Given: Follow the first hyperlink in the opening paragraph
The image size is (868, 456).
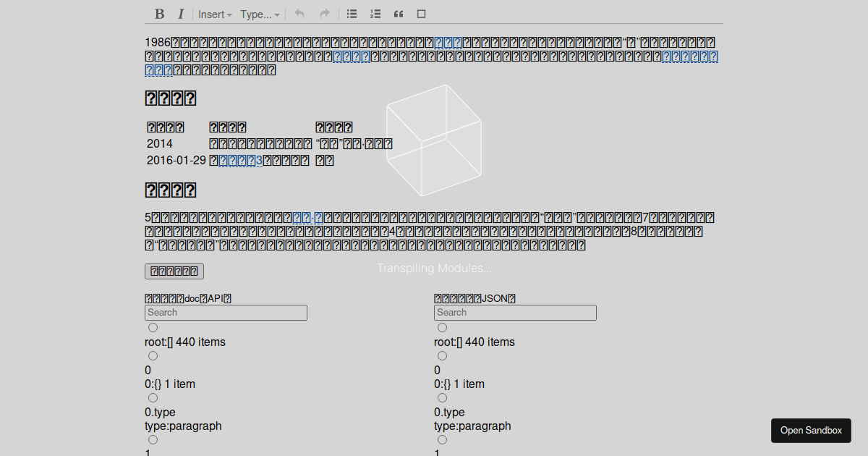Looking at the screenshot, I should (x=448, y=42).
